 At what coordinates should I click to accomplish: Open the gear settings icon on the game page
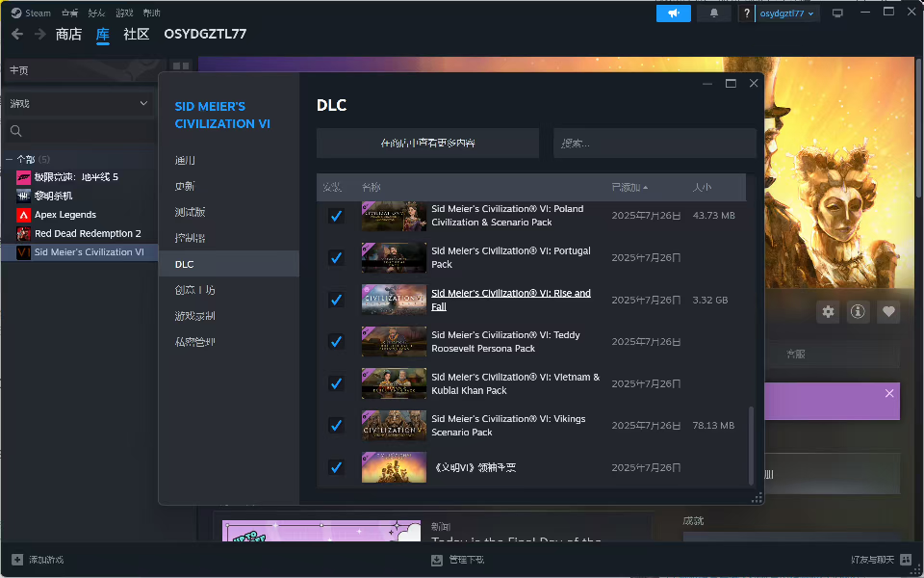tap(828, 311)
